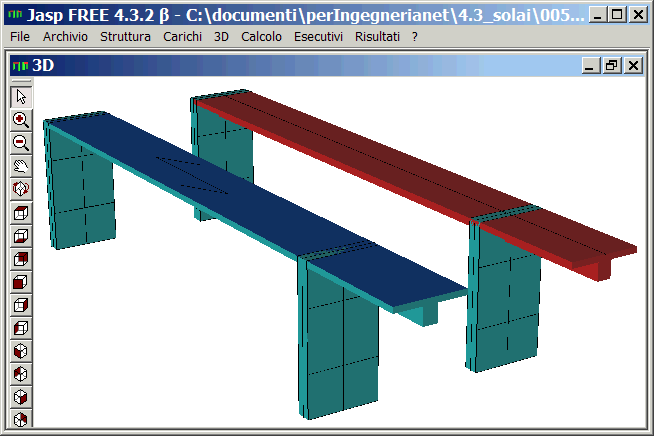Image resolution: width=654 pixels, height=436 pixels.
Task: Activate the zoom out magnifier tool
Action: 21,143
